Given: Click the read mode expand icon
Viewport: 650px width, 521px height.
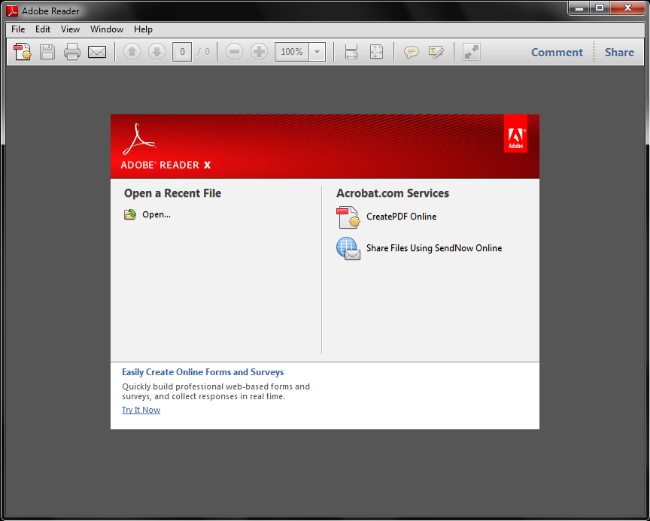Looking at the screenshot, I should (x=472, y=52).
